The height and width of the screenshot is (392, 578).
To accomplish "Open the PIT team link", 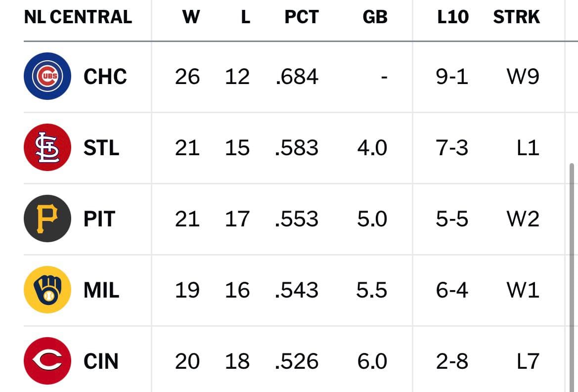I will (99, 219).
